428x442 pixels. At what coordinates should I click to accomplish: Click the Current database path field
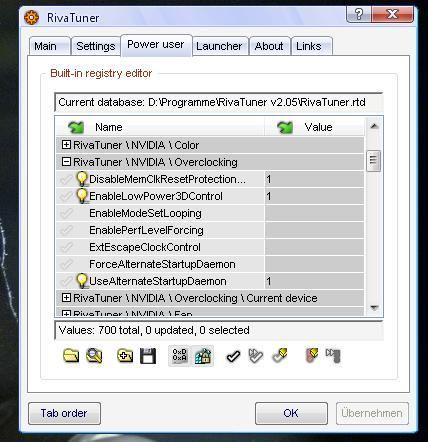(219, 102)
